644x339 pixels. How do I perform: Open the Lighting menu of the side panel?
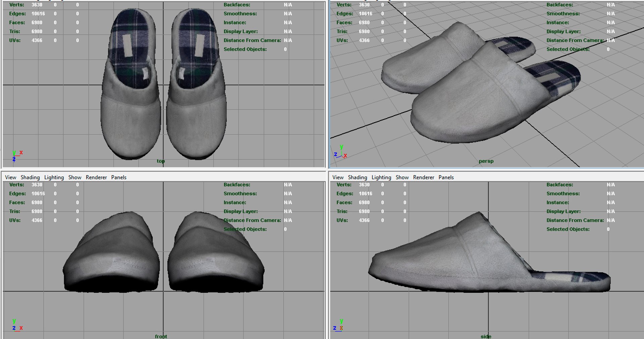[x=381, y=177]
